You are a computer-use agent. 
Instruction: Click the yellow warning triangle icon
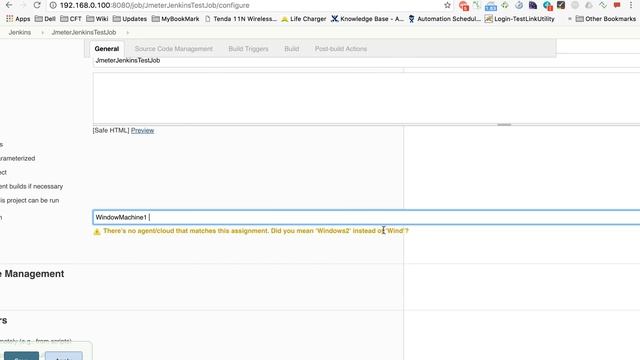[x=97, y=231]
